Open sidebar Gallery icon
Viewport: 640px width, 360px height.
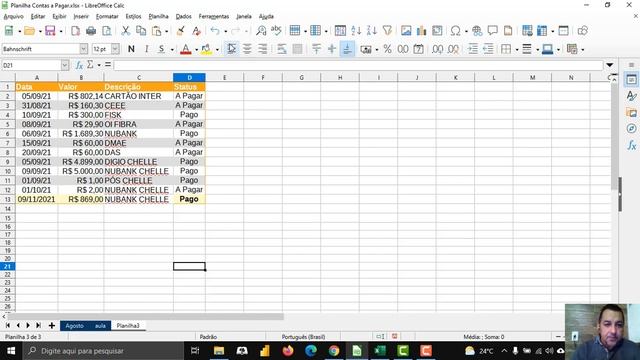(x=631, y=112)
